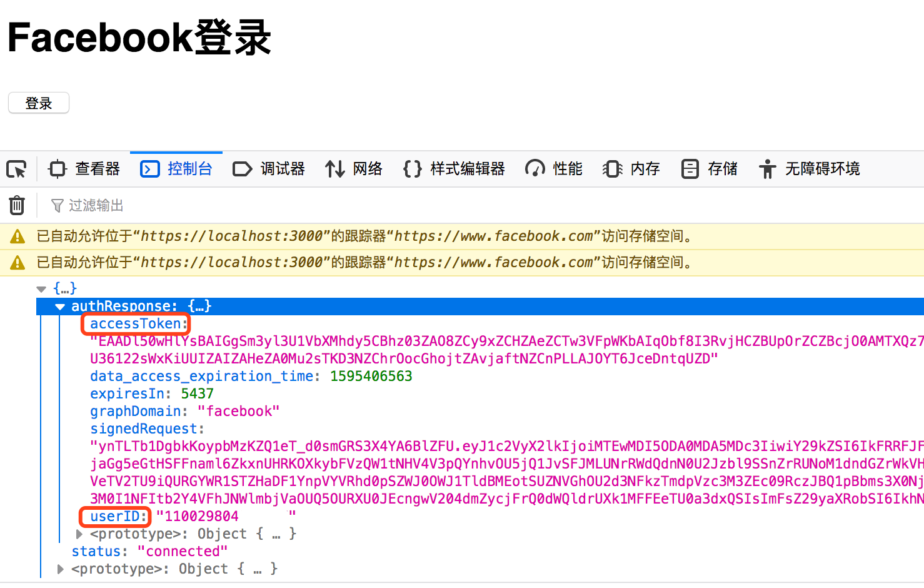Viewport: 924px width, 588px height.
Task: Click the storage 存储 icon
Action: tap(690, 169)
